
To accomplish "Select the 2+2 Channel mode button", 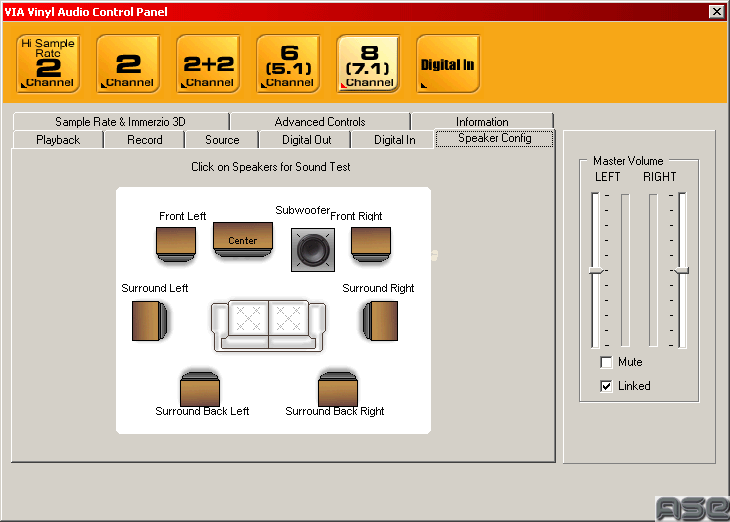I will coord(209,64).
